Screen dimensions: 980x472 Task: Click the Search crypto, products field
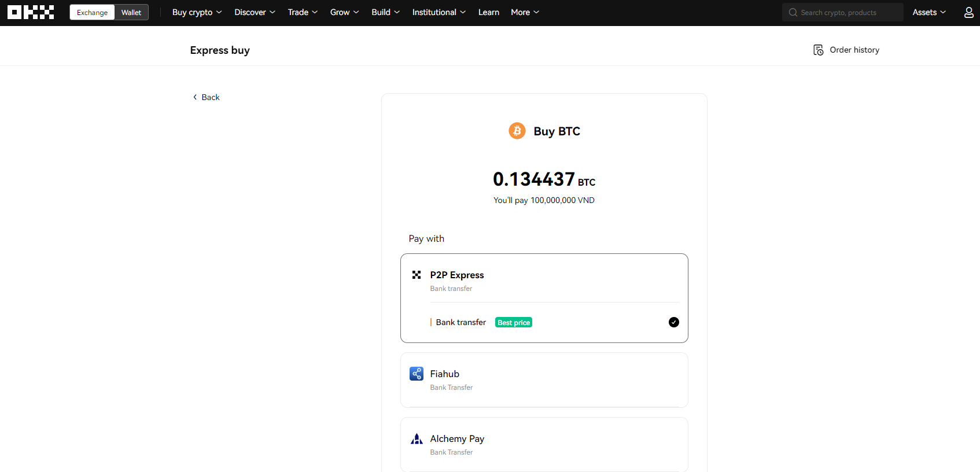pyautogui.click(x=848, y=12)
